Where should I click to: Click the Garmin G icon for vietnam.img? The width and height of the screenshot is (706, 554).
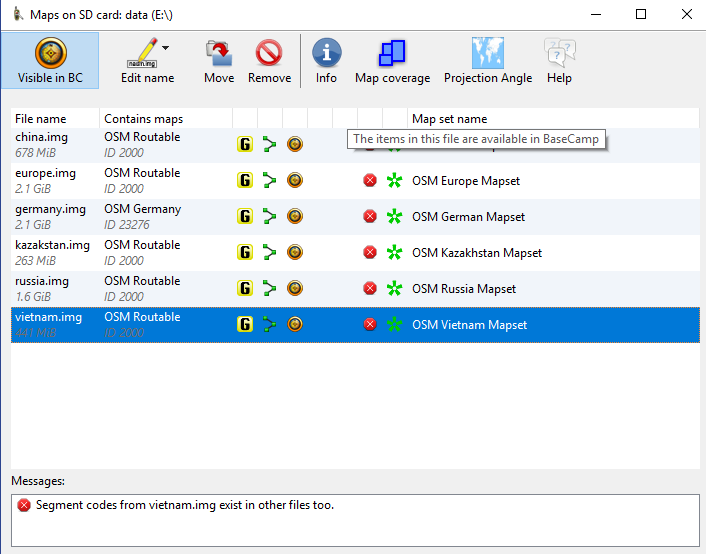point(245,324)
